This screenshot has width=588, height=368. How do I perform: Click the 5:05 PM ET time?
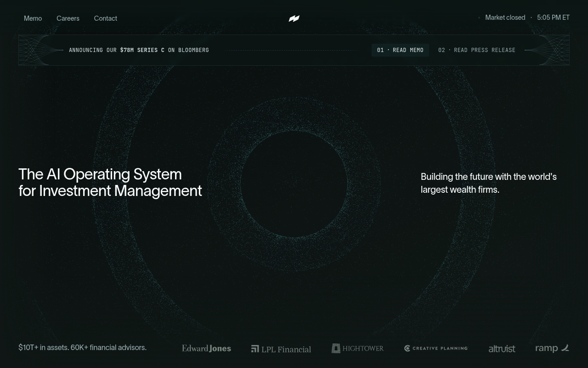(553, 17)
